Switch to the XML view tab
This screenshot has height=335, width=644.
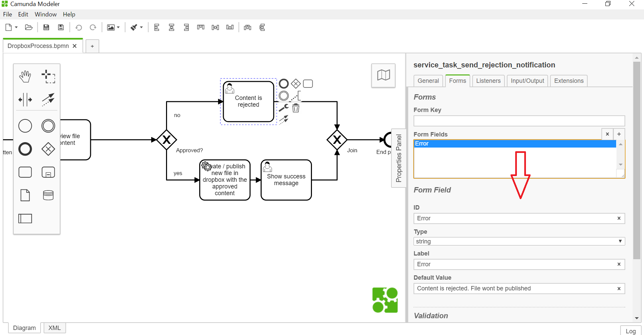tap(55, 328)
